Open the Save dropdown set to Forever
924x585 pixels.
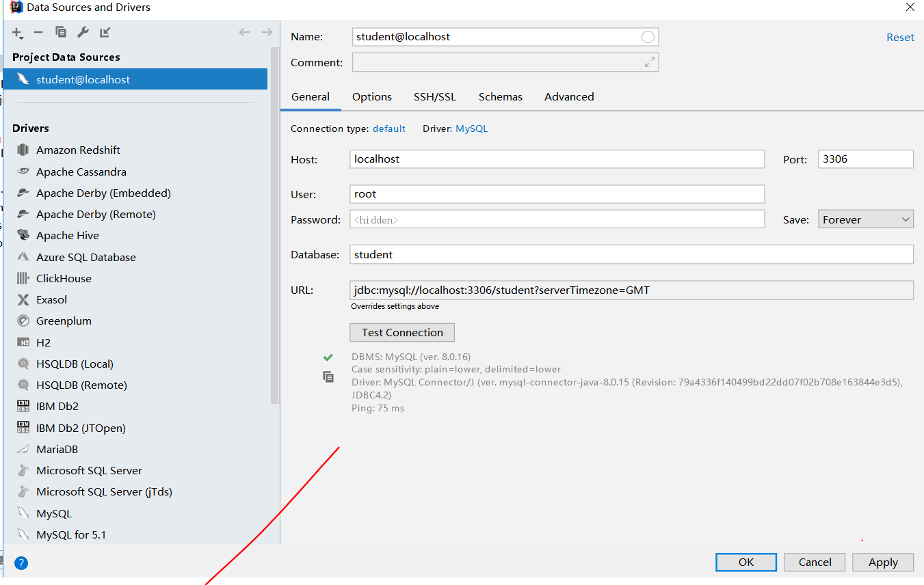tap(864, 219)
